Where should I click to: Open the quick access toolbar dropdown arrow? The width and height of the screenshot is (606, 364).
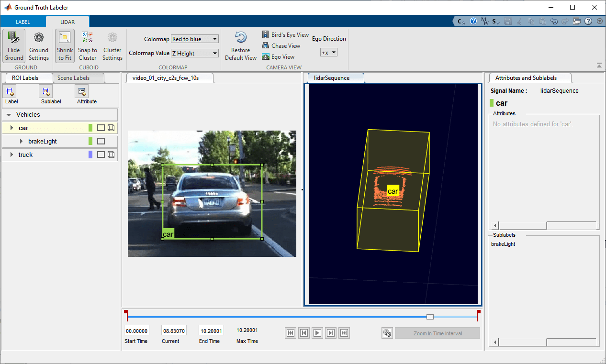599,21
